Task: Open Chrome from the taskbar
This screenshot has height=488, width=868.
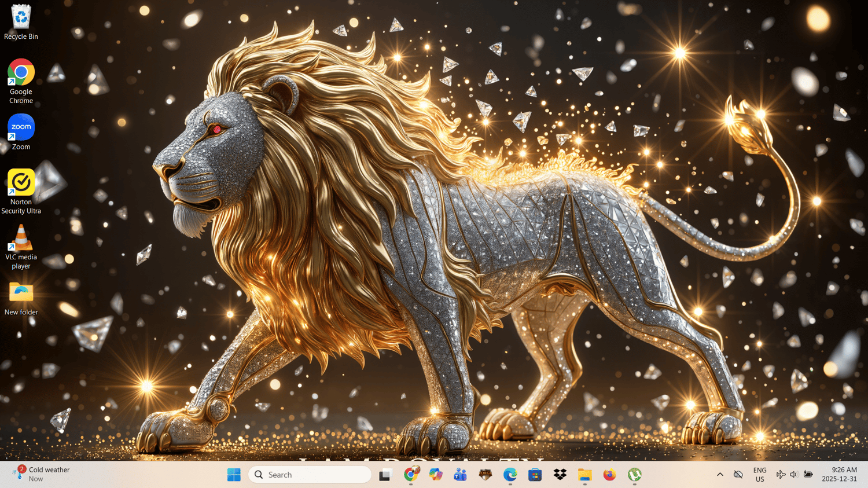Action: [411, 475]
